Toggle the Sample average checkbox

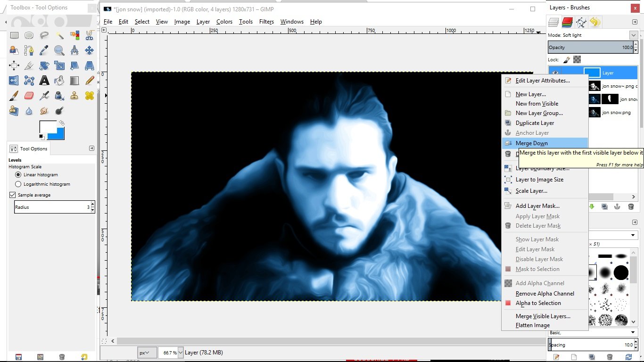[13, 195]
